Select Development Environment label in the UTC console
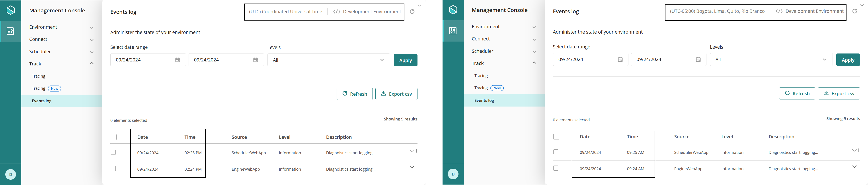Image resolution: width=868 pixels, height=185 pixels. tap(372, 11)
